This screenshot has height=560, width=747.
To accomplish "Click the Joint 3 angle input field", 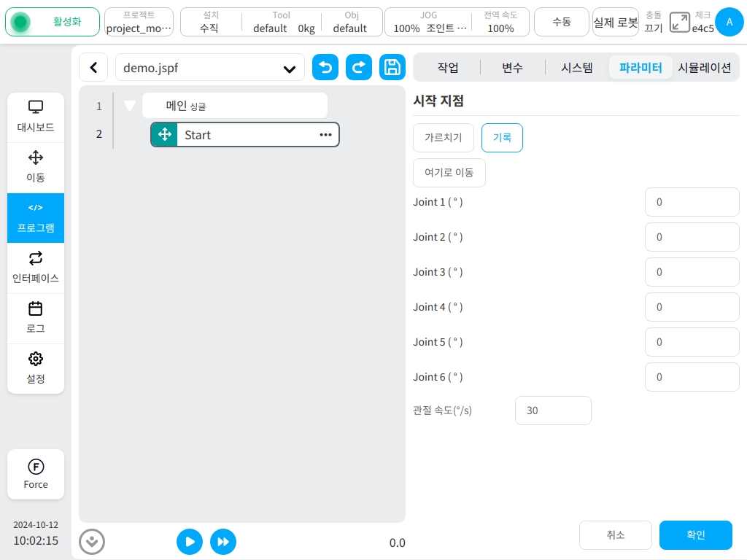I will (692, 272).
